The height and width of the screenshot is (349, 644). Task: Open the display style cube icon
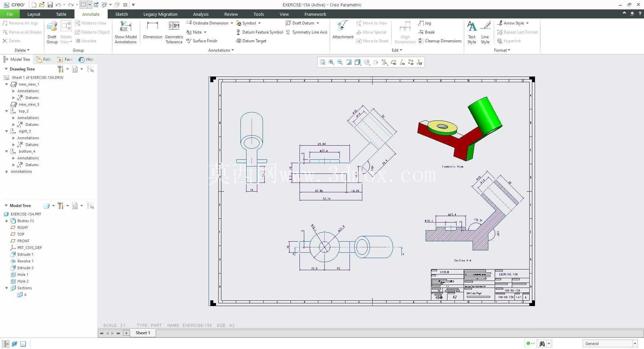[x=358, y=62]
